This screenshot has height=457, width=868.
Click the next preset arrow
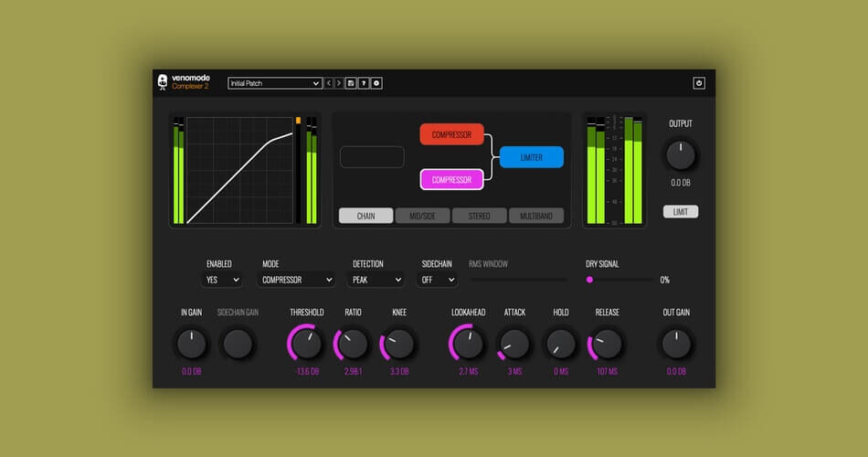(x=339, y=83)
